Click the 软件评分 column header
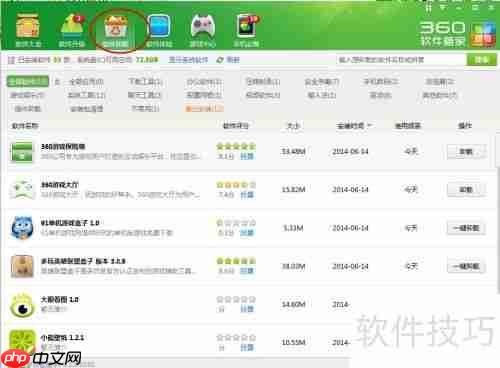500x368 pixels. 235,126
